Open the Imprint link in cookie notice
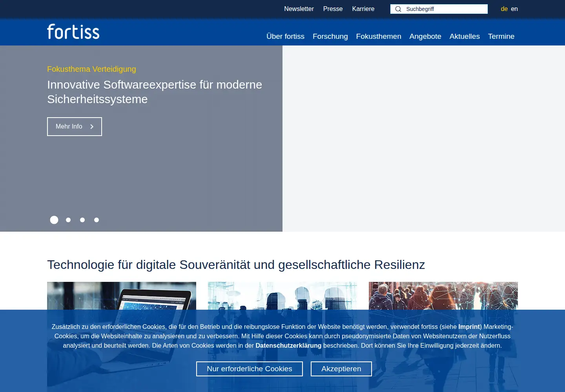This screenshot has width=565, height=392. pos(469,327)
